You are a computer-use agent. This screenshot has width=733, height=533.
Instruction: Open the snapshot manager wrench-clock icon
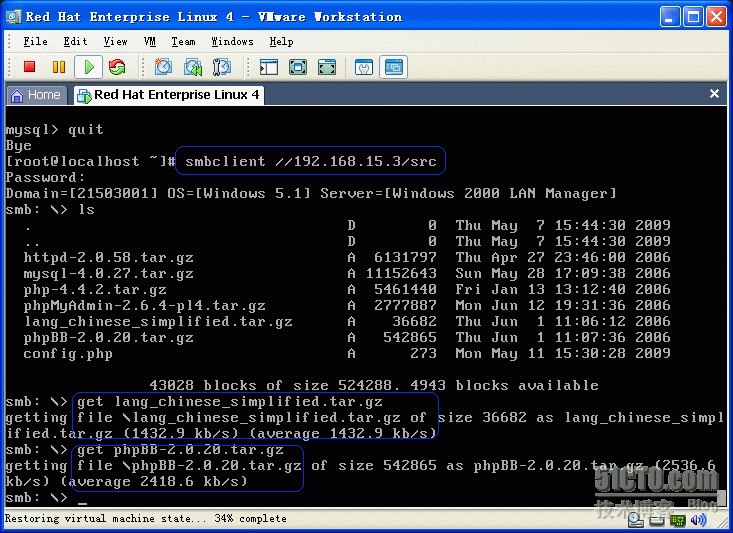coord(222,67)
